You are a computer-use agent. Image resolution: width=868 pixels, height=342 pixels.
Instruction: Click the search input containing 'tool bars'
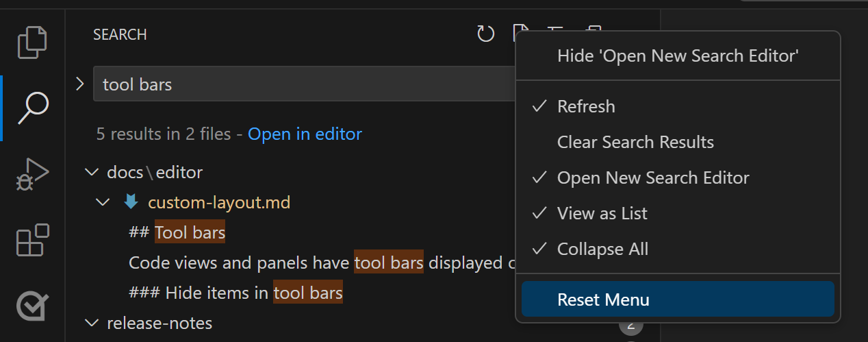(301, 84)
